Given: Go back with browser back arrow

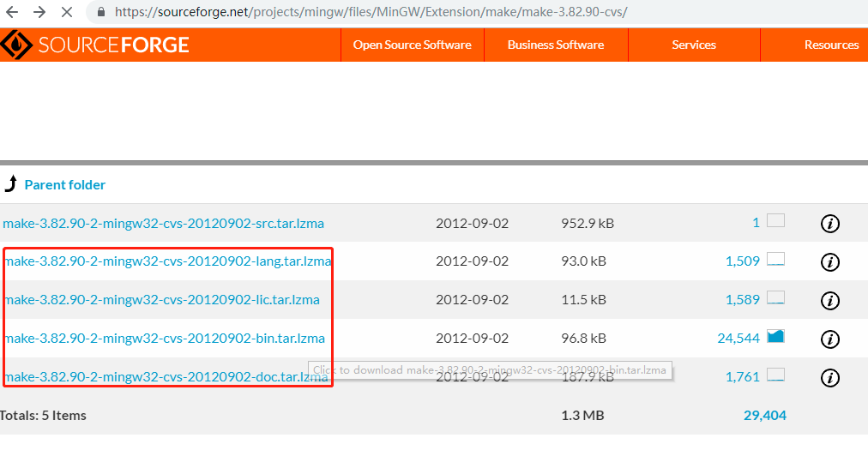Looking at the screenshot, I should click(x=12, y=12).
